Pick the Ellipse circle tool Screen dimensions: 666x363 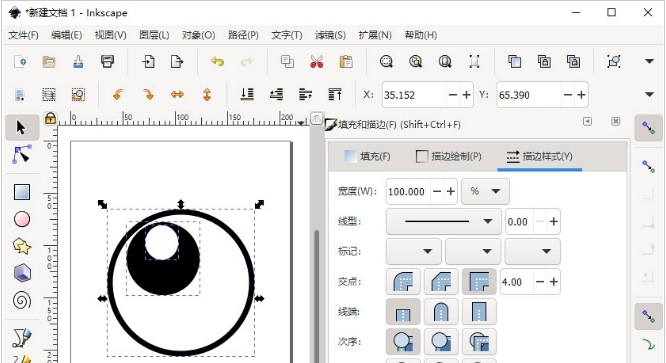click(22, 219)
